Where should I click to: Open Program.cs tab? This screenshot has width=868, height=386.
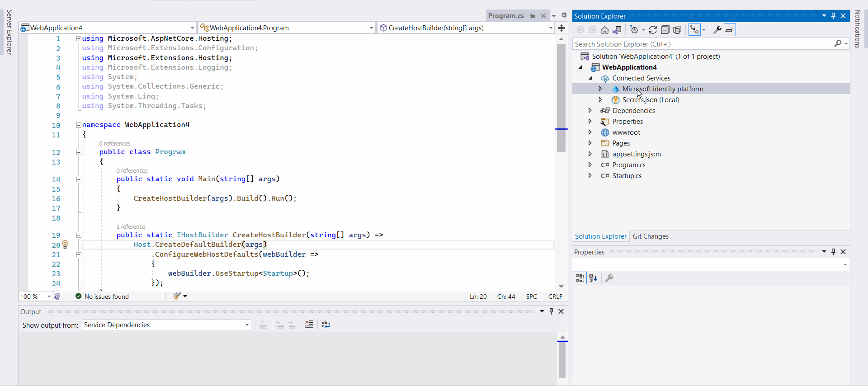point(506,16)
